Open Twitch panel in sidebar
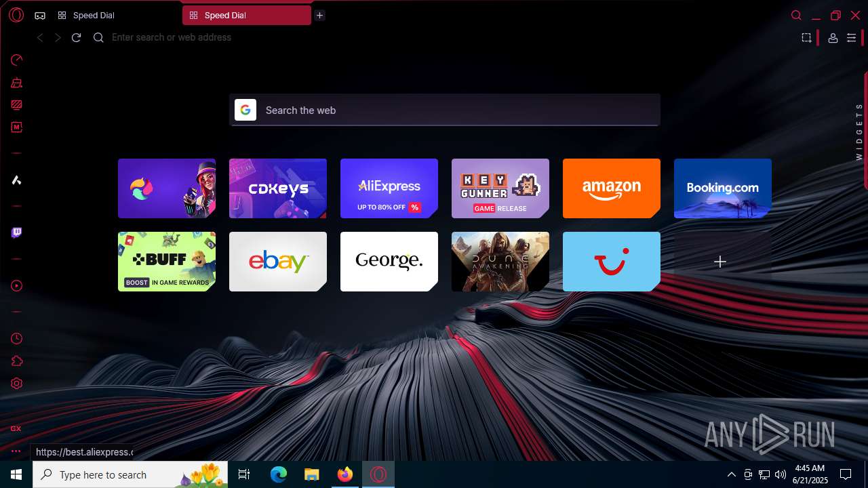 tap(17, 232)
